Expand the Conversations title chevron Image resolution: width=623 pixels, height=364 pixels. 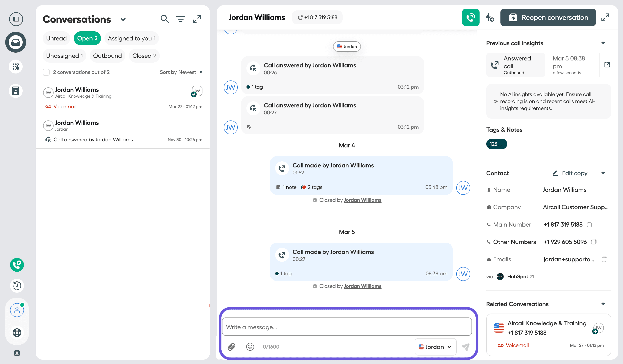click(123, 19)
